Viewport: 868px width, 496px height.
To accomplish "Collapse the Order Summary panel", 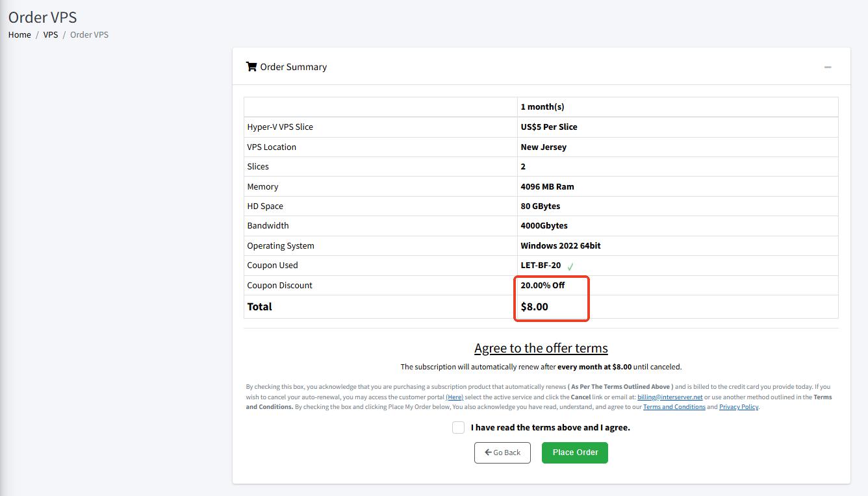I will pyautogui.click(x=827, y=67).
